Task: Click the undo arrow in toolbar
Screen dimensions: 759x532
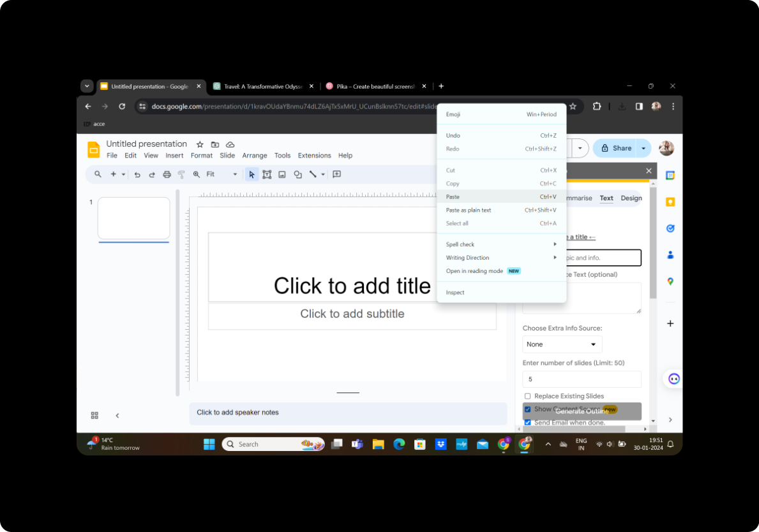Action: point(137,175)
